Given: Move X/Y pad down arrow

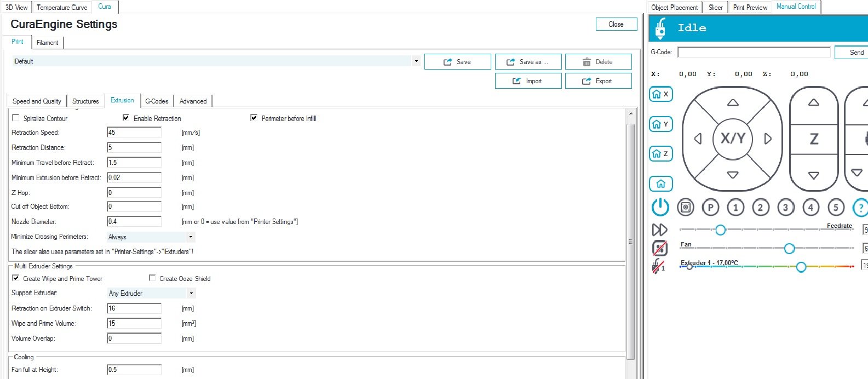Looking at the screenshot, I should 733,175.
